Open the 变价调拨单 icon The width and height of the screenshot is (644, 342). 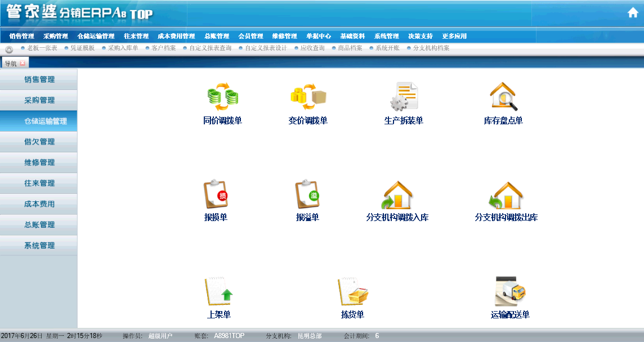tap(308, 97)
